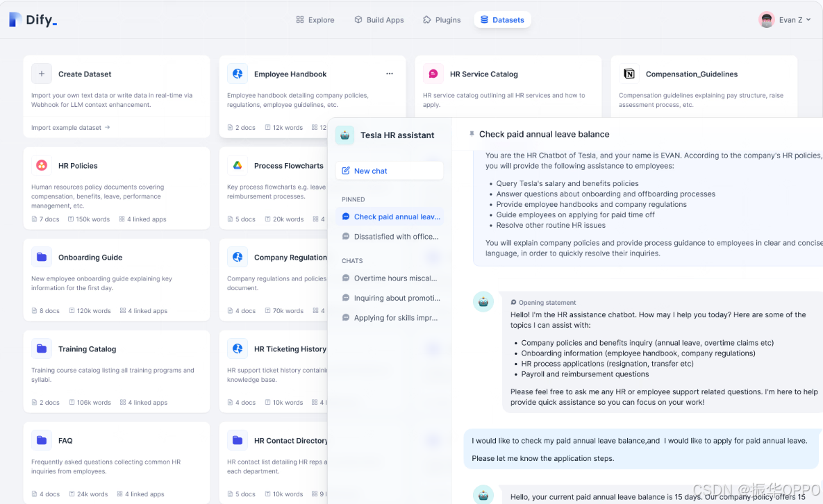This screenshot has height=504, width=823.
Task: Start a New chat
Action: pos(390,171)
